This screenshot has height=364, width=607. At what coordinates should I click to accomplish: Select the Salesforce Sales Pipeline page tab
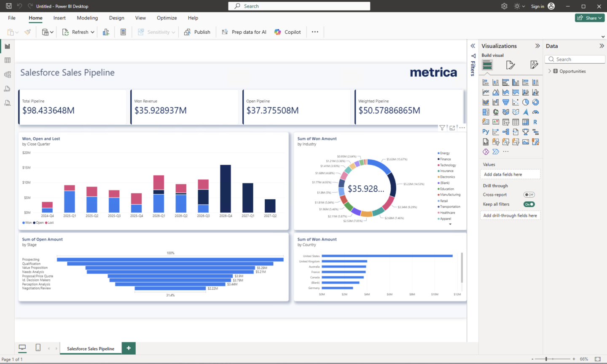point(91,348)
